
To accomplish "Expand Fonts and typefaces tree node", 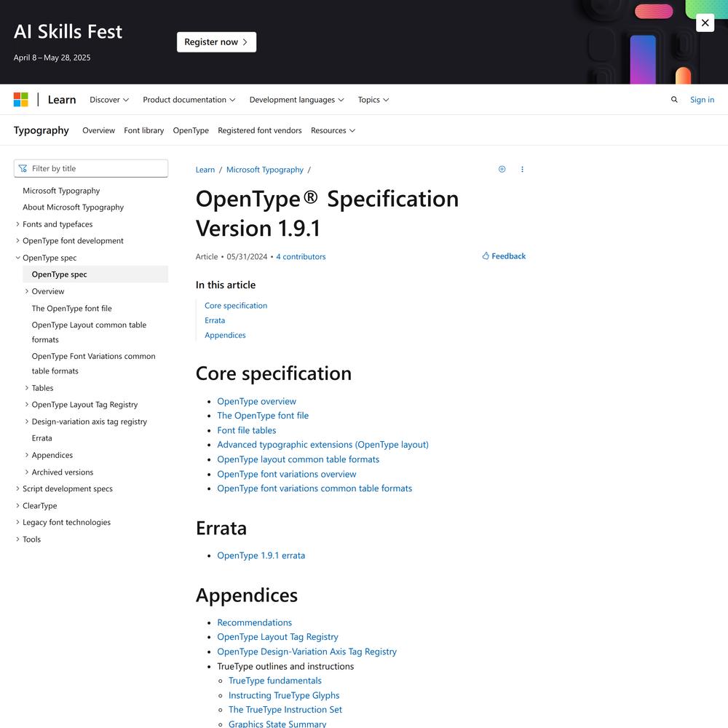I will coord(17,224).
